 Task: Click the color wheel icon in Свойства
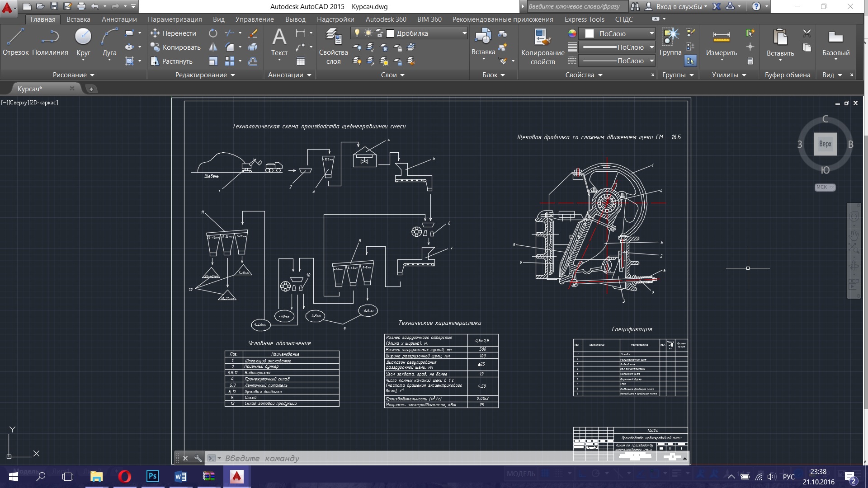(x=572, y=33)
